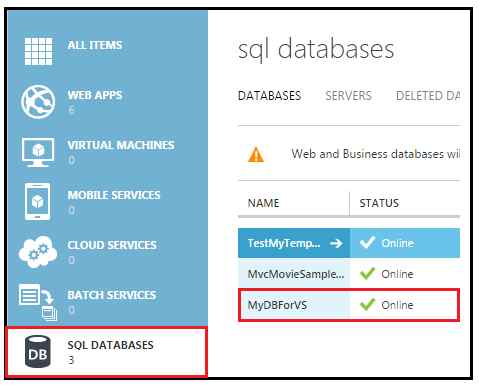Click the count 3 under SQL Databases
Viewport: 479px width, 386px height.
click(x=71, y=360)
